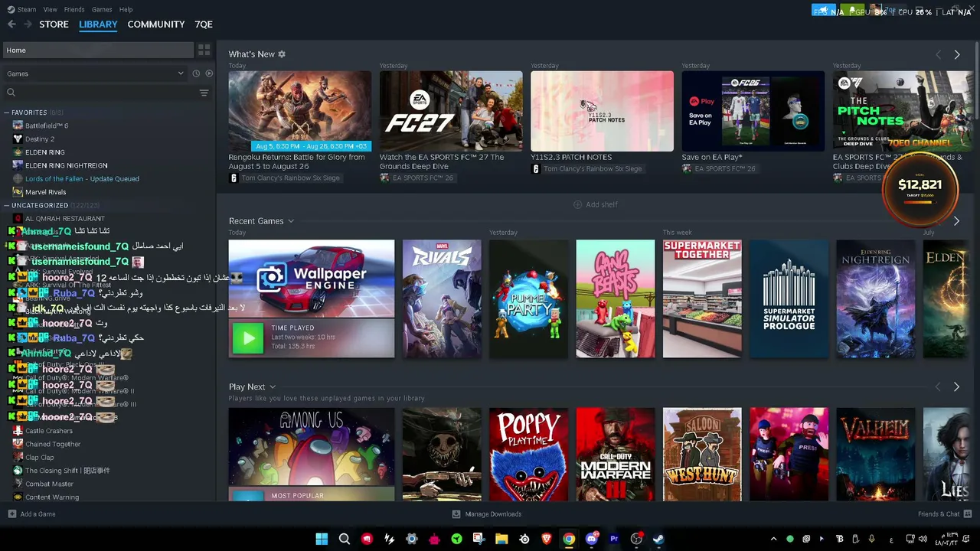Go back with the left arrow
This screenshot has height=551, width=980.
pyautogui.click(x=11, y=24)
